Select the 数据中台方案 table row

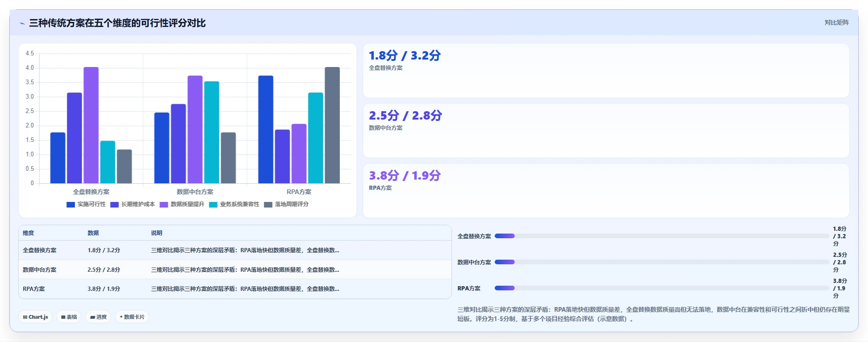pos(235,270)
